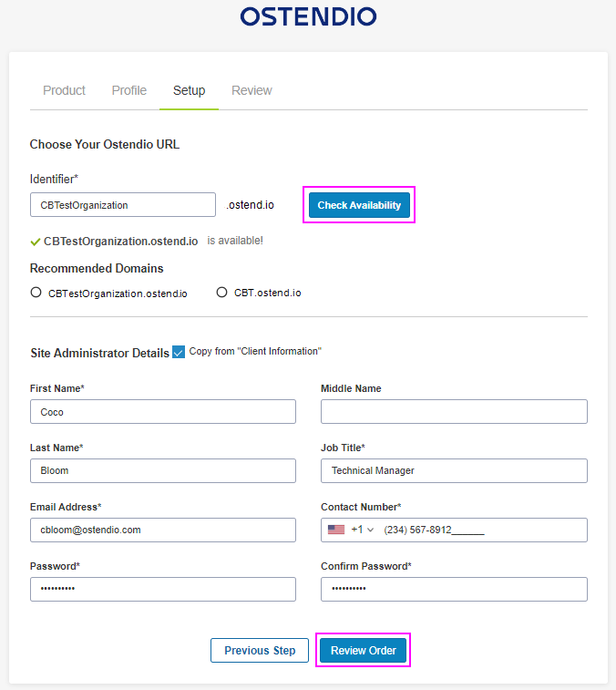Switch to the Profile tab
The image size is (616, 690).
pyautogui.click(x=128, y=90)
